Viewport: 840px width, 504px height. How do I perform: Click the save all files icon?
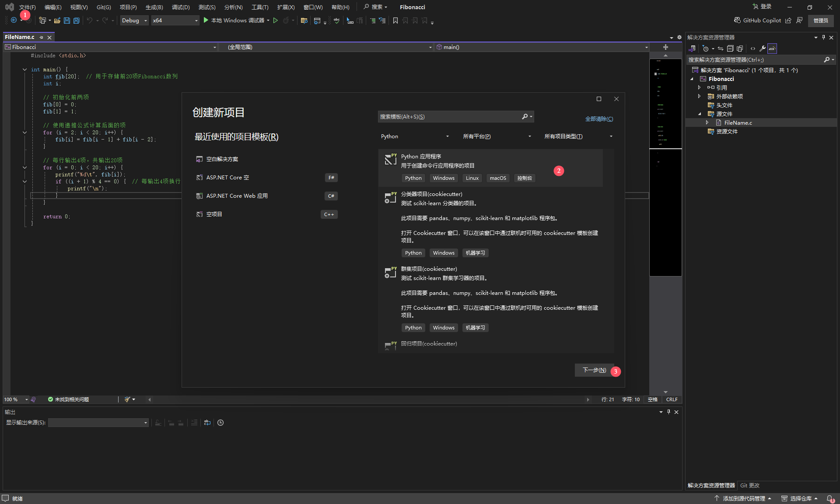tap(76, 21)
